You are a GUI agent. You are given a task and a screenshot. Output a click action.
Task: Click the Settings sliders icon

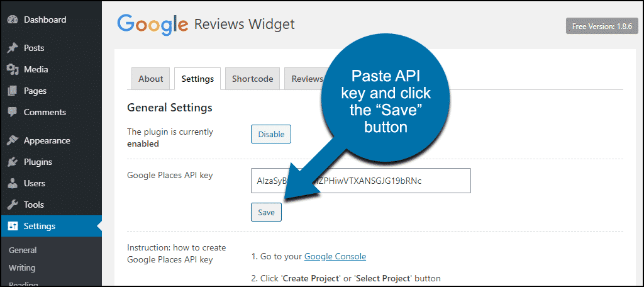[12, 226]
